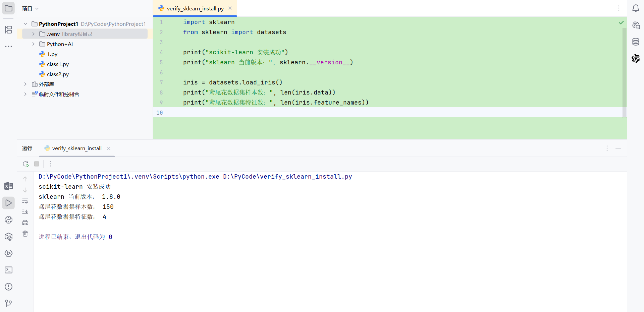Open the Notifications bell icon
This screenshot has width=644, height=312.
636,8
